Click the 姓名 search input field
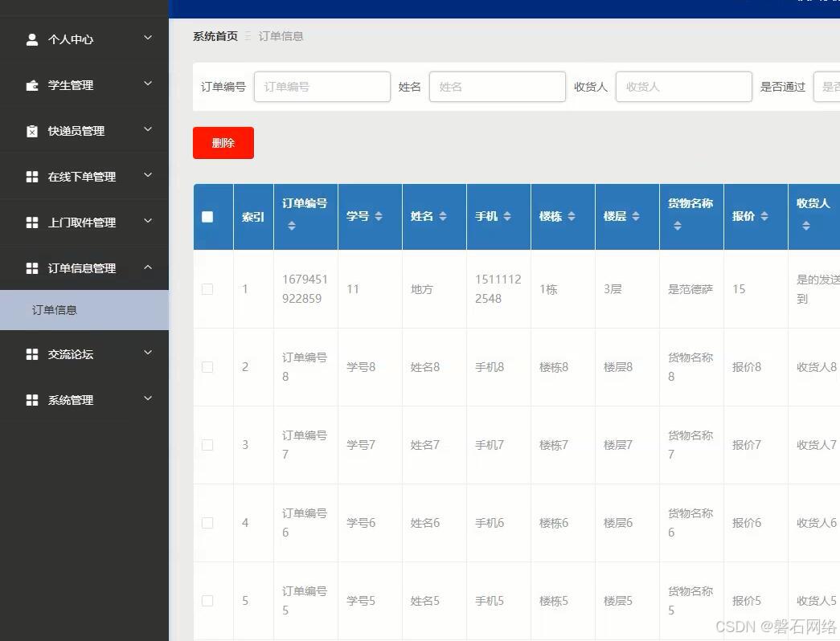 click(x=497, y=86)
